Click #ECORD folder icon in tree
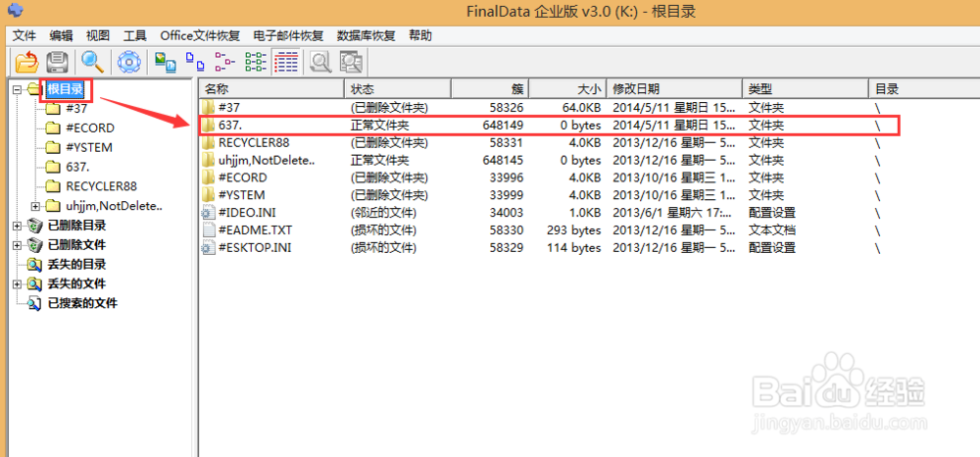The height and width of the screenshot is (457, 980). point(53,128)
